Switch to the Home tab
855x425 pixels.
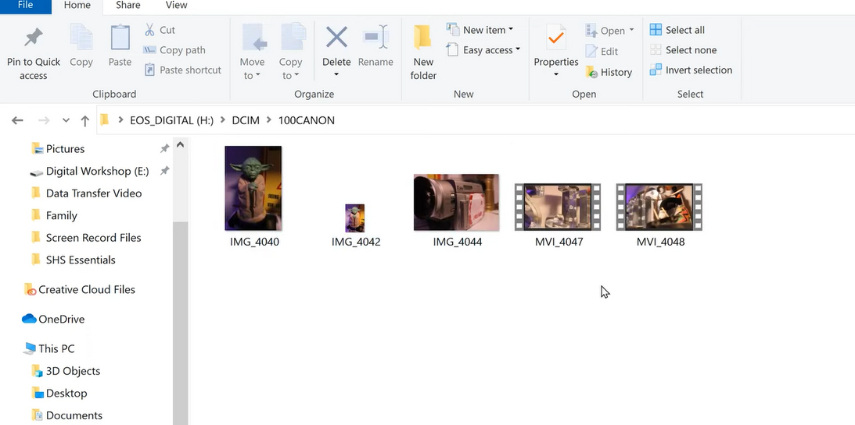(x=77, y=5)
